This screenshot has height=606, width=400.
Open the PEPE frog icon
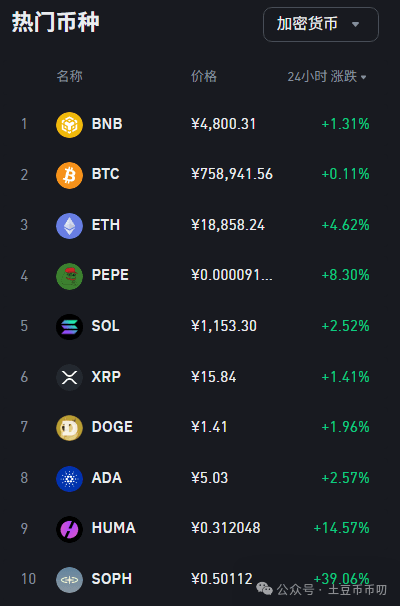[70, 276]
